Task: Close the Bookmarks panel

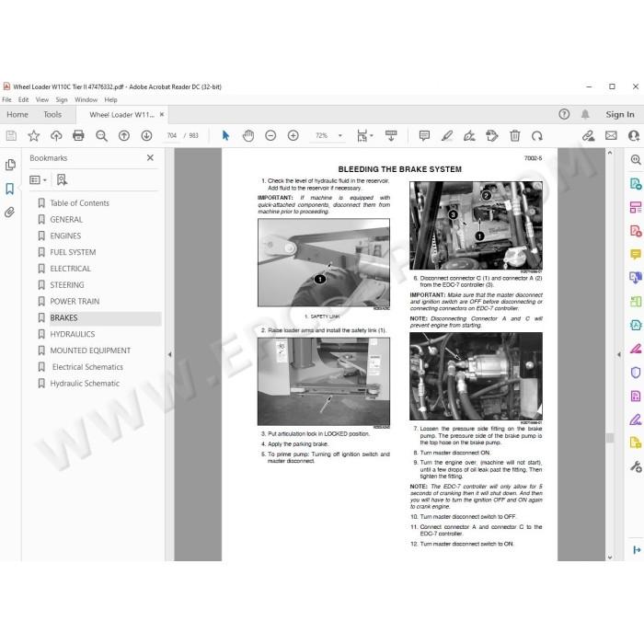Action: click(x=150, y=157)
